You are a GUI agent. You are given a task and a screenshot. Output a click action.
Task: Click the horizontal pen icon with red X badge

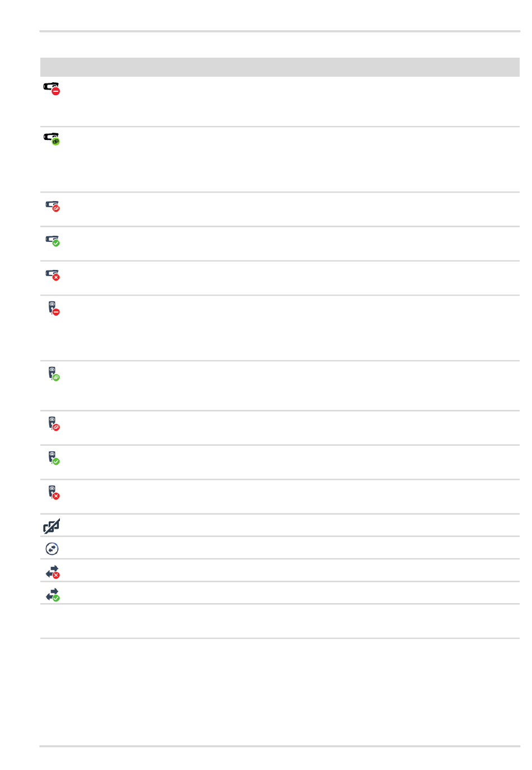pos(52,275)
